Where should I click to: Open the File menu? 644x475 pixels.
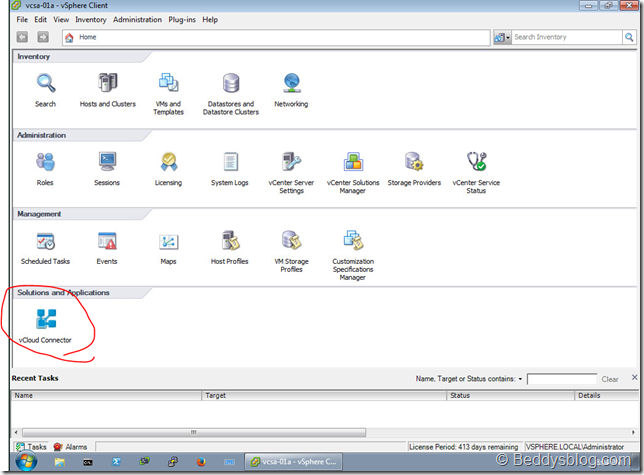[x=22, y=20]
